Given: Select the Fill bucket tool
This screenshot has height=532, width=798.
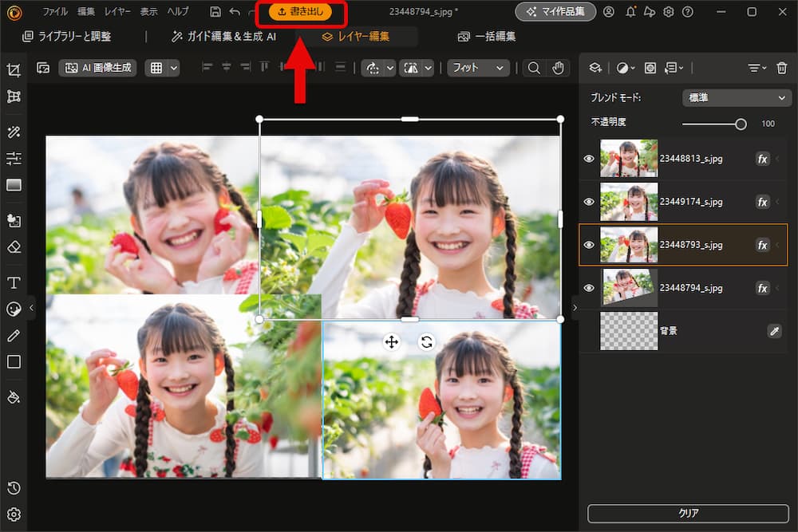Looking at the screenshot, I should coord(14,397).
